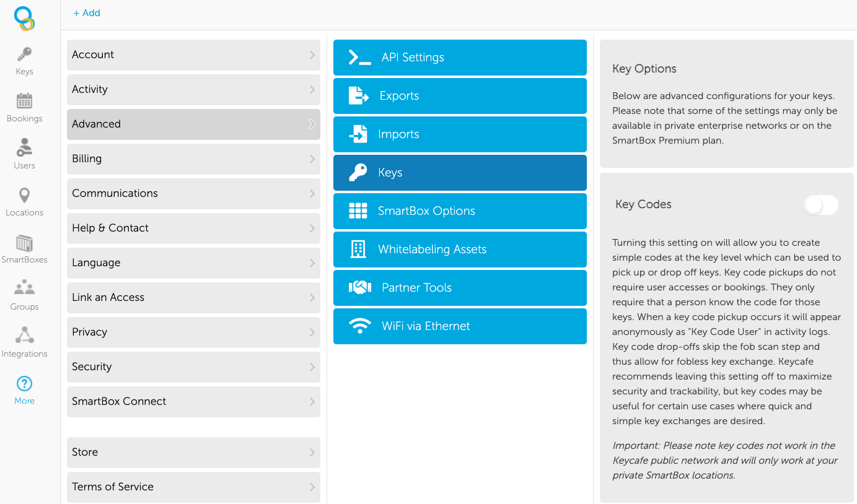
Task: Expand the Activity row chevron
Action: coord(312,90)
